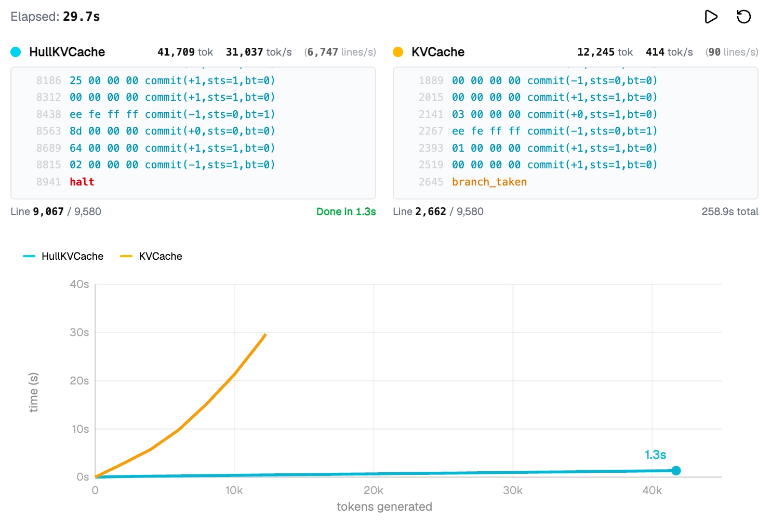Click the KVCache panel title
The height and width of the screenshot is (532, 771).
coord(437,52)
